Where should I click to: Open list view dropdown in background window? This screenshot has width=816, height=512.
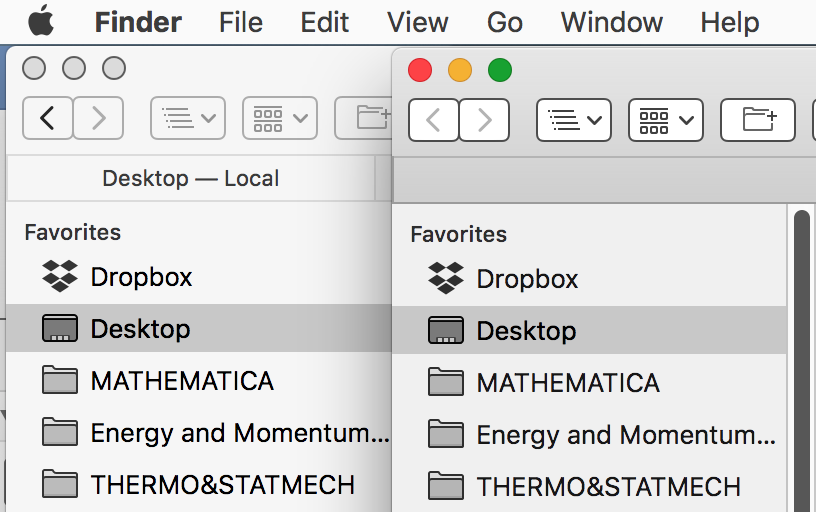pos(188,118)
